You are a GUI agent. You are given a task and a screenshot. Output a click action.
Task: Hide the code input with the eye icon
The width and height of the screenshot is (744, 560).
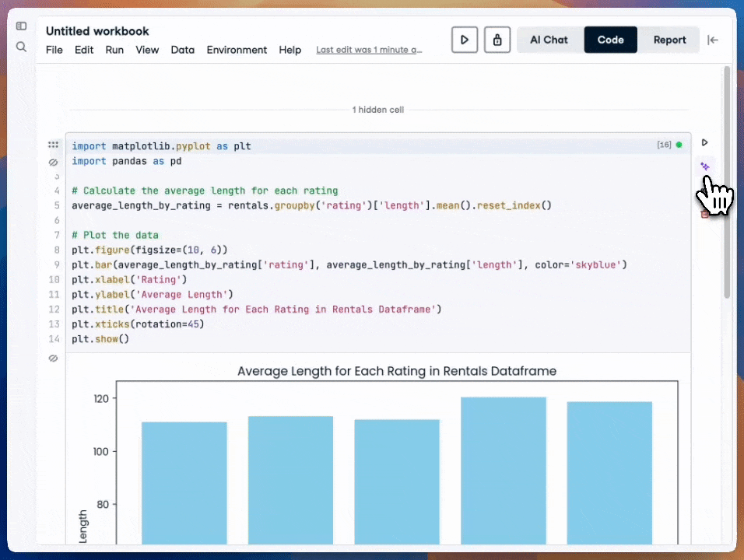(x=53, y=163)
